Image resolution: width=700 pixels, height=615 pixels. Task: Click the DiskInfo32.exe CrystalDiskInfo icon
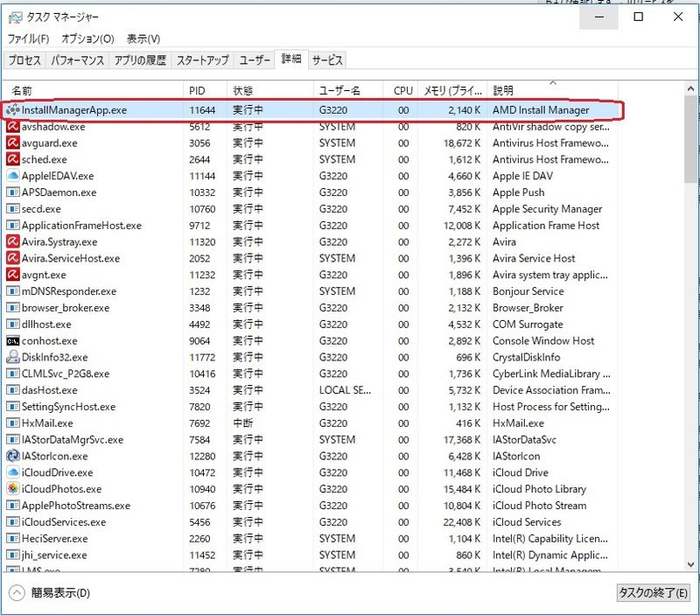point(13,357)
